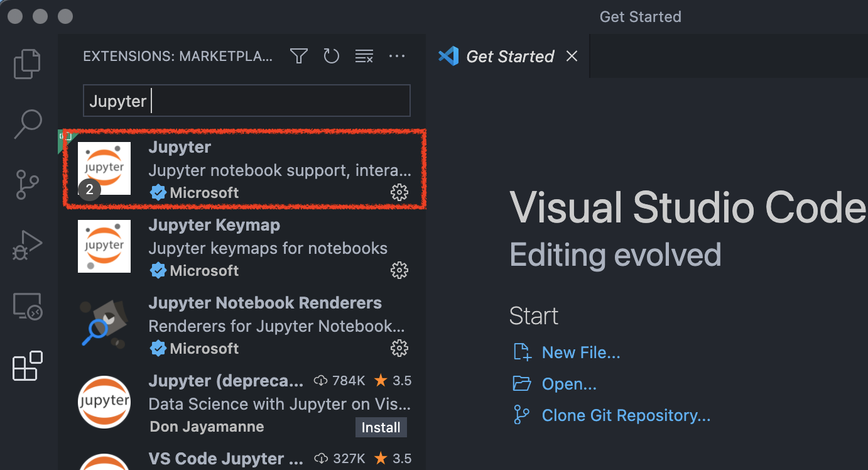This screenshot has height=470, width=868.
Task: Install the deprecated Jupyter extension
Action: [x=381, y=427]
